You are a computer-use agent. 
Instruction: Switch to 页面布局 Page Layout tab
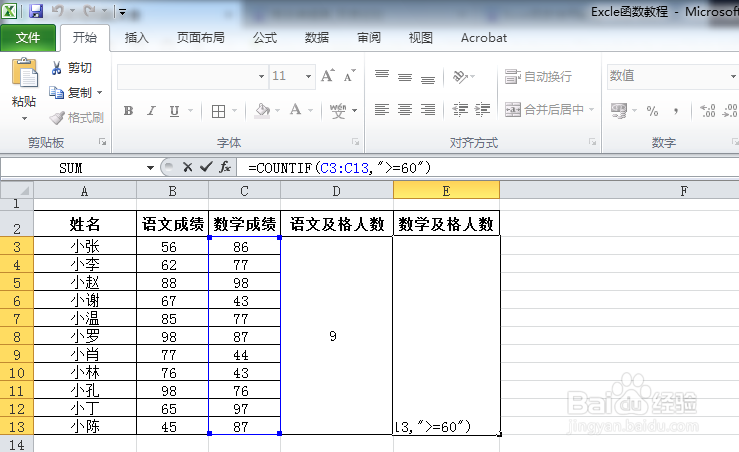(200, 38)
